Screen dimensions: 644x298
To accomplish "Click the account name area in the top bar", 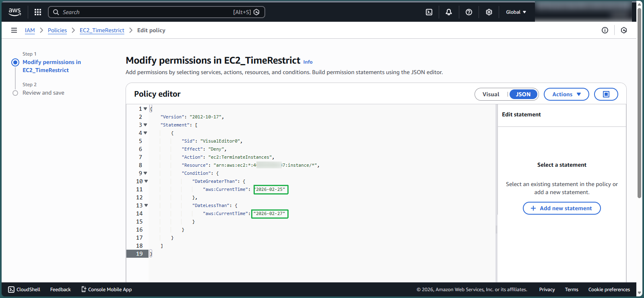I will click(584, 12).
